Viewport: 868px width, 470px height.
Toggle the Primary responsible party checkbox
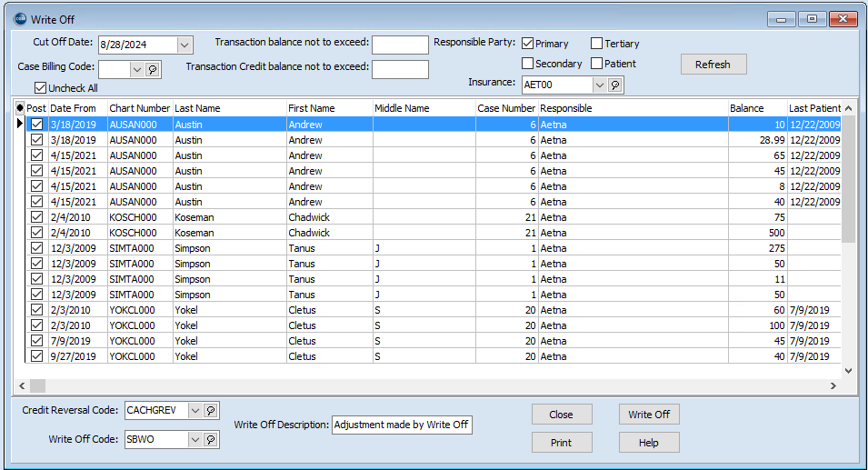point(527,43)
